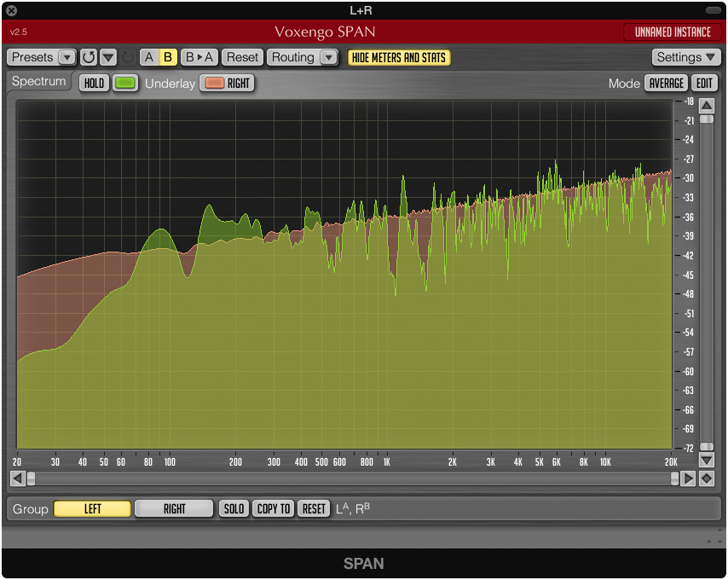Switch to state A

(x=149, y=58)
